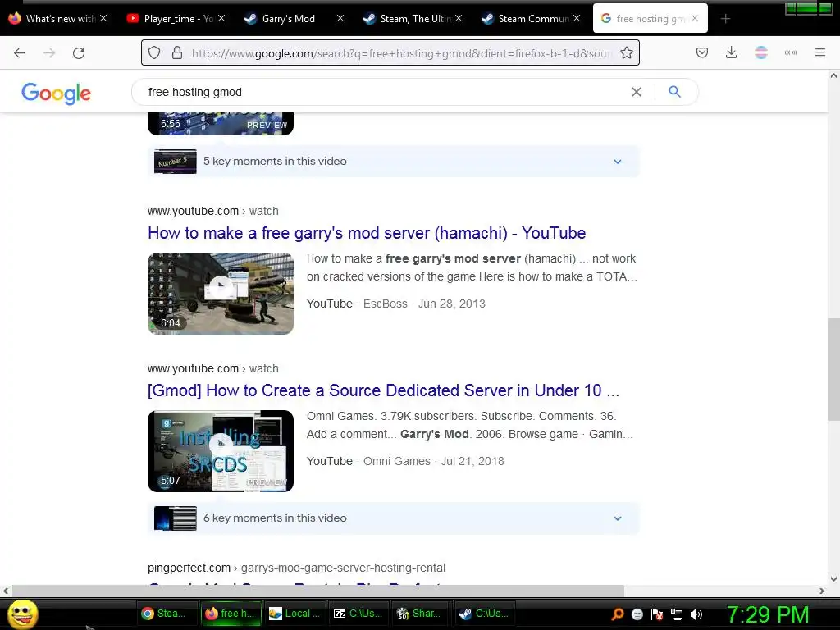Click the vertical scrollbar up arrow
The width and height of the screenshot is (840, 630).
[x=833, y=76]
